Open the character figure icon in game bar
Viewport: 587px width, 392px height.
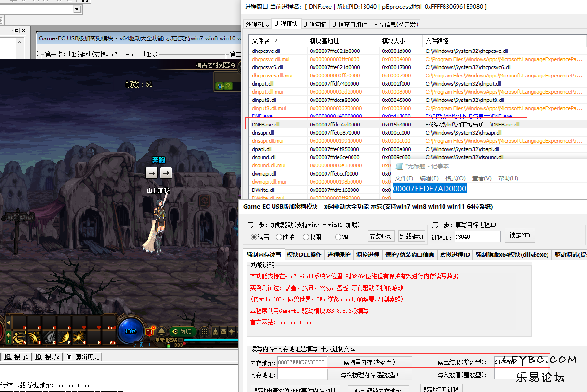(x=215, y=331)
